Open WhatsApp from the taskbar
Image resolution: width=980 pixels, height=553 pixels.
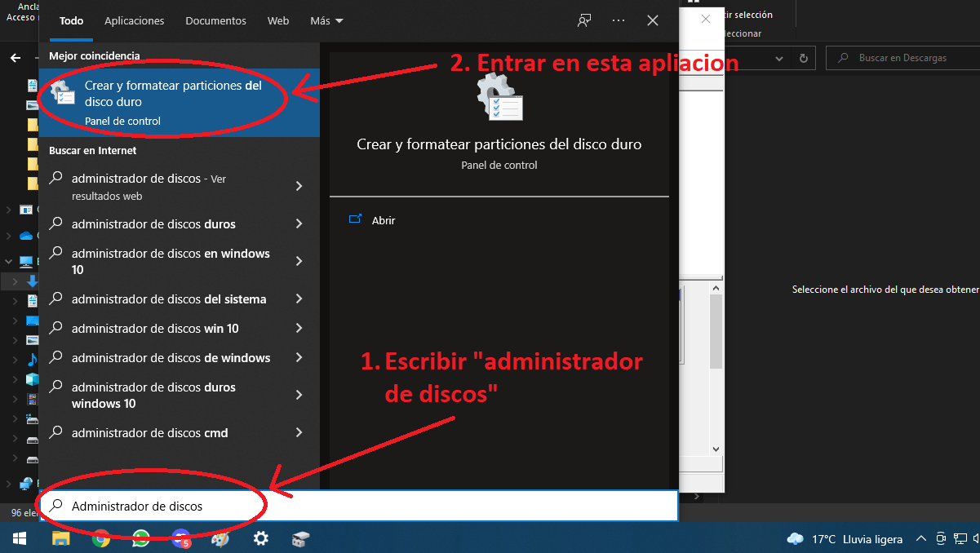141,538
